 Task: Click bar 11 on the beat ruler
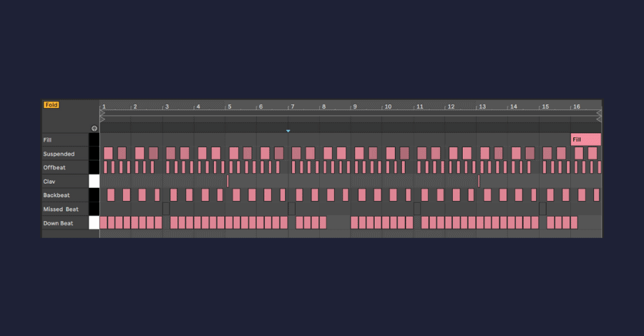(x=419, y=107)
